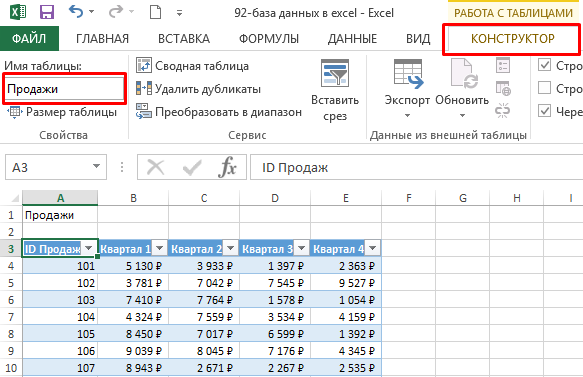Select the КОНСТРУКТОР tab
583x377 pixels.
(x=512, y=39)
